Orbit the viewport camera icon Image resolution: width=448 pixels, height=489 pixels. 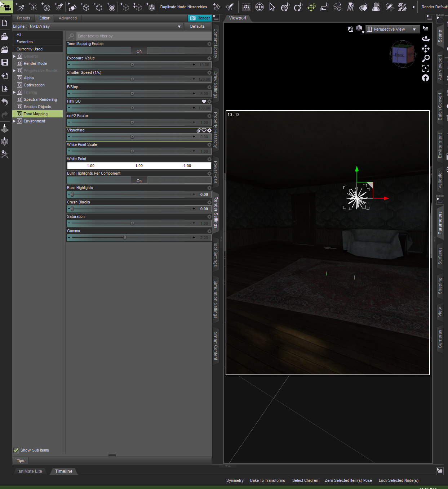click(x=426, y=39)
